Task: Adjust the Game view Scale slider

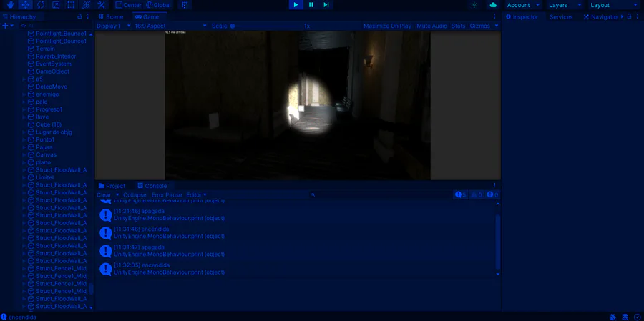Action: (x=266, y=26)
